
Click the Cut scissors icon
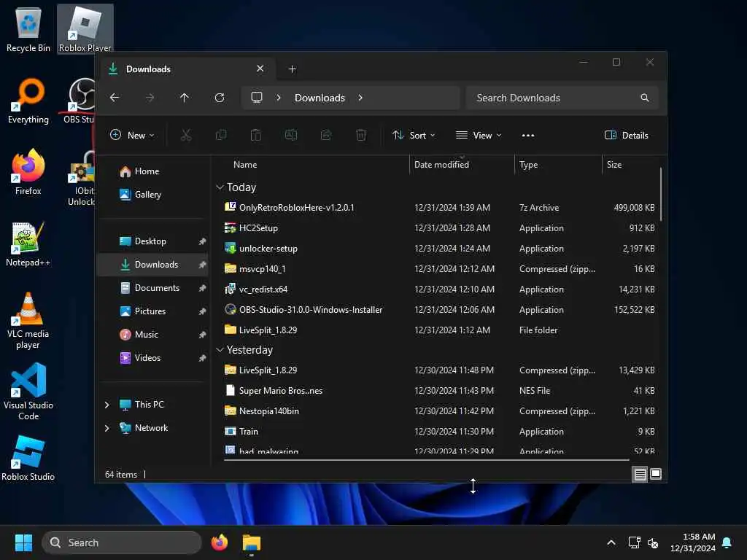[x=186, y=135]
